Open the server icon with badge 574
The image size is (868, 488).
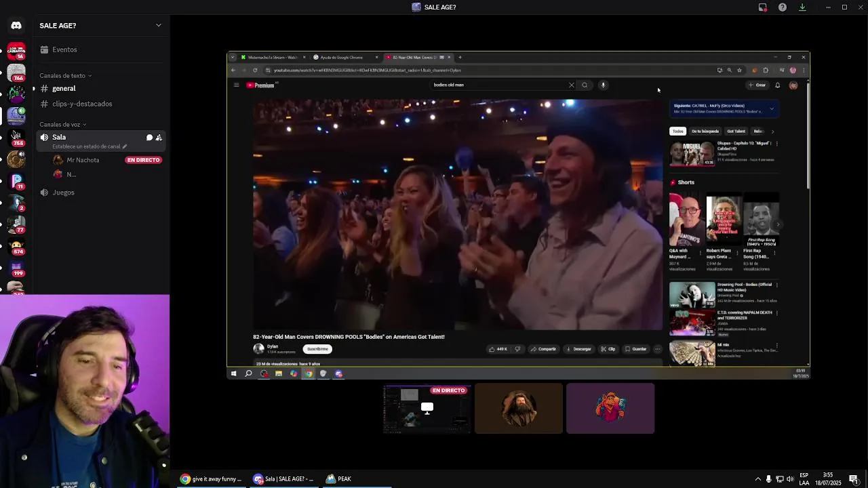coord(16,246)
